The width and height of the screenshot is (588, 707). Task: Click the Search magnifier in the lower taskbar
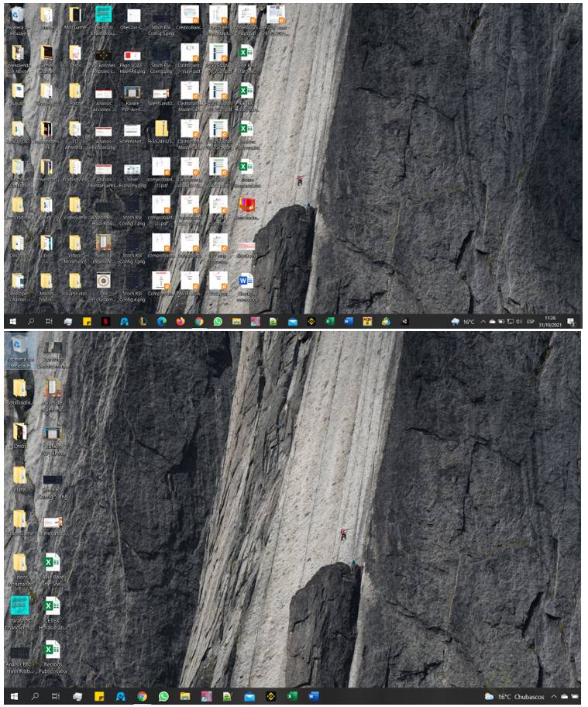[x=35, y=696]
